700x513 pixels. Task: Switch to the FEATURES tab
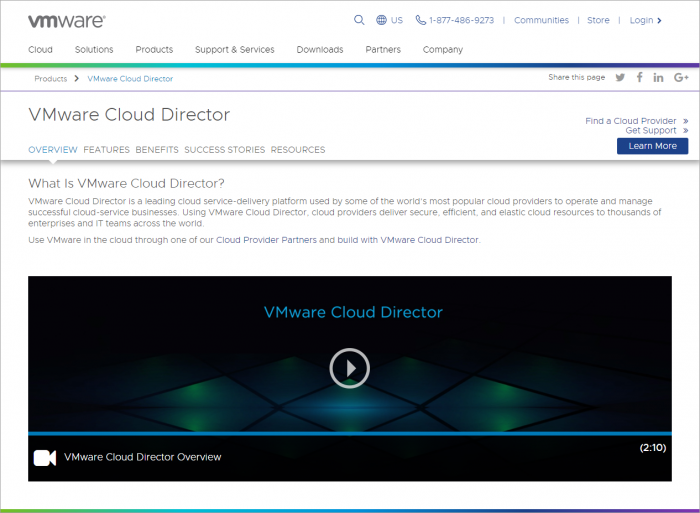tap(106, 150)
